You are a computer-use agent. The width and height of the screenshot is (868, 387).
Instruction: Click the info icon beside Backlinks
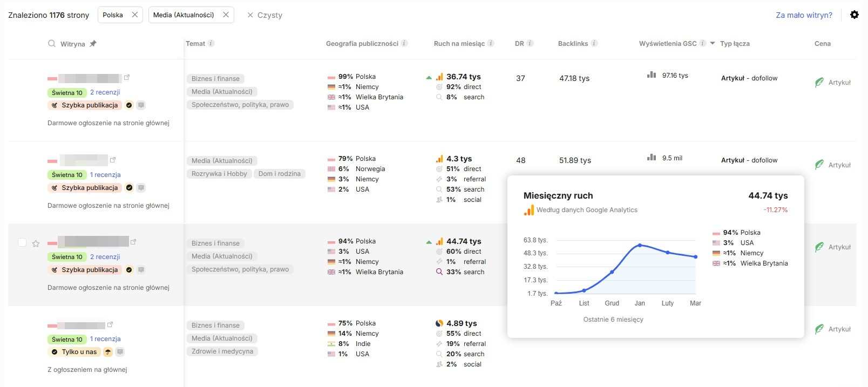pyautogui.click(x=594, y=43)
